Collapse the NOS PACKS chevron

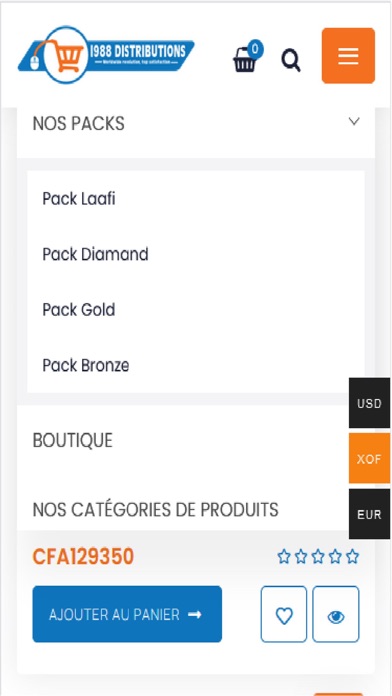pos(354,121)
